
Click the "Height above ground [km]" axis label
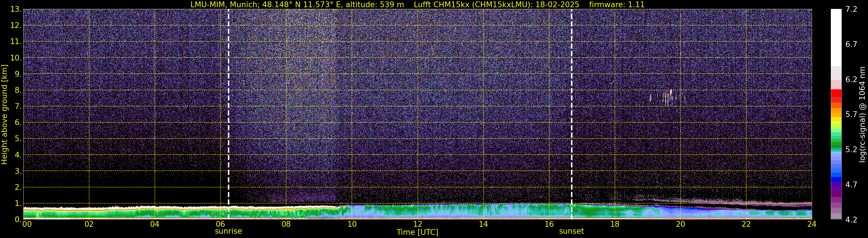[x=4, y=114]
